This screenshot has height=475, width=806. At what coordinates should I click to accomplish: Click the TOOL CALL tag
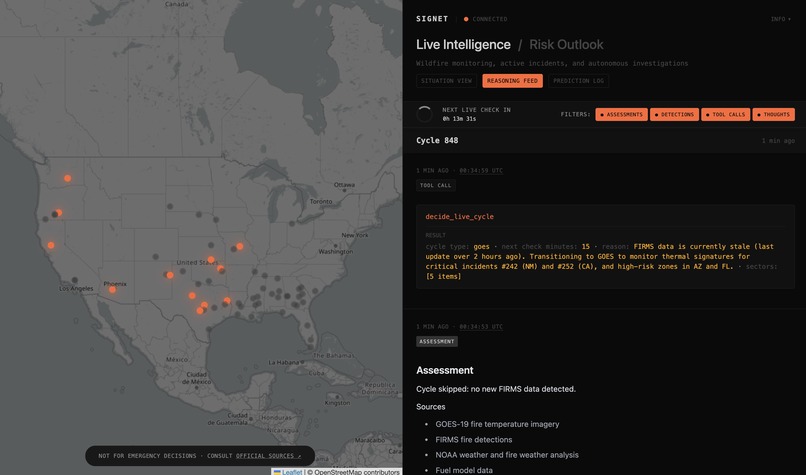click(435, 186)
